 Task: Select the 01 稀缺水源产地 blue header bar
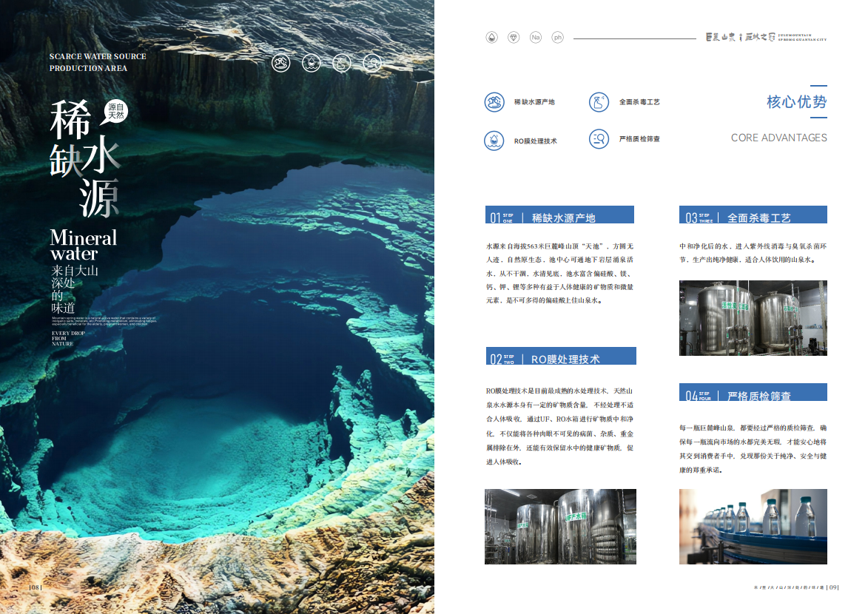(x=559, y=215)
